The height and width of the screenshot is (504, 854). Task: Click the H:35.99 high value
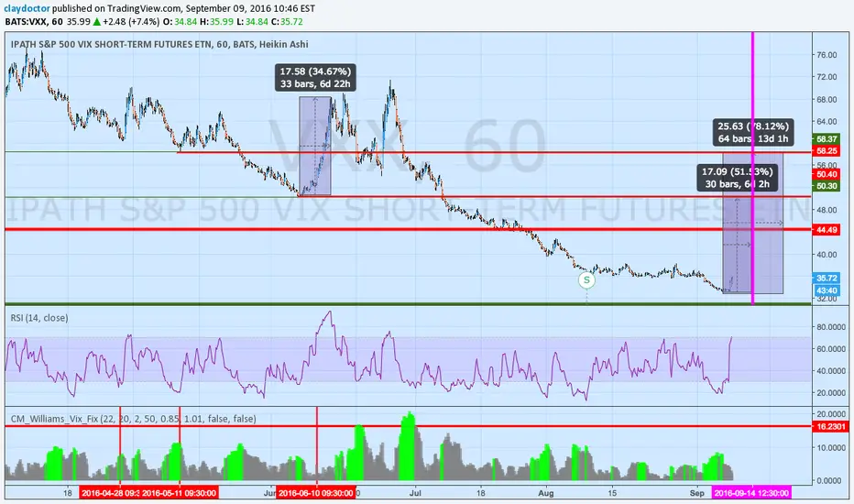pyautogui.click(x=216, y=22)
